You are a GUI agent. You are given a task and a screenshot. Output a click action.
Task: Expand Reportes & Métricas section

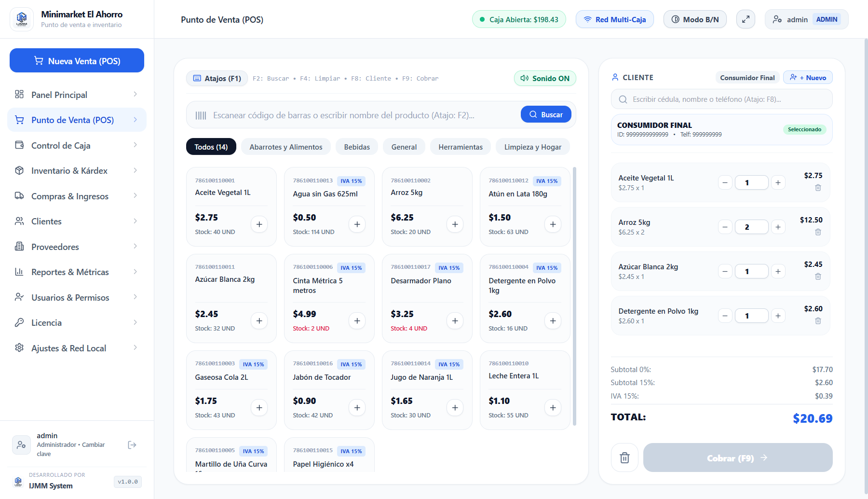77,272
